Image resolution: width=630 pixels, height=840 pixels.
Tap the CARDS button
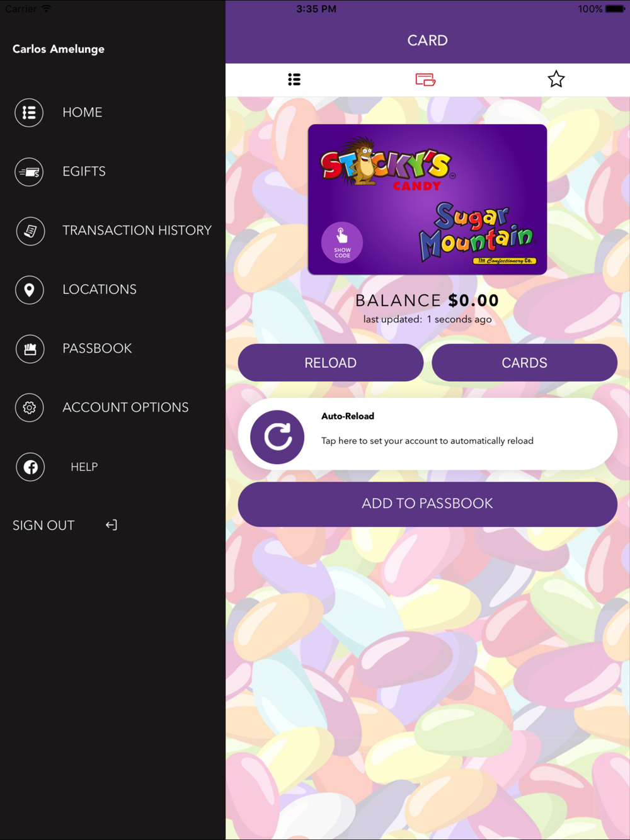(x=525, y=363)
